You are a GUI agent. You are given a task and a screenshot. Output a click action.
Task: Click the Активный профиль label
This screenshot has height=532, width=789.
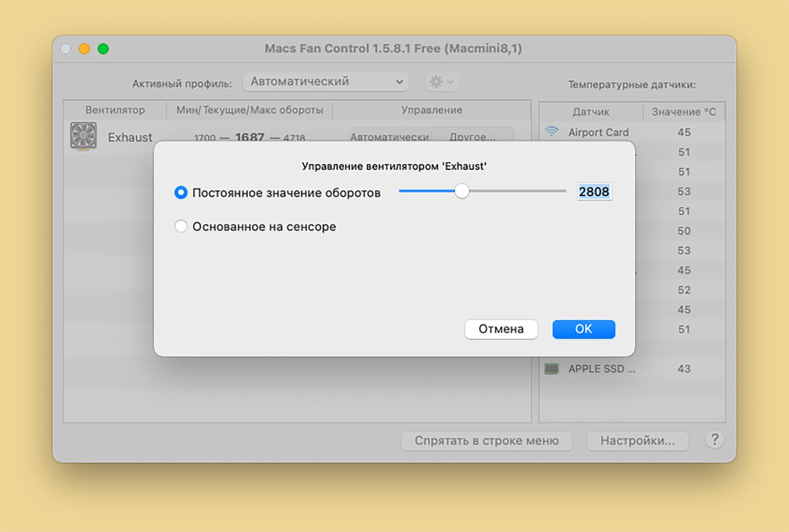182,84
